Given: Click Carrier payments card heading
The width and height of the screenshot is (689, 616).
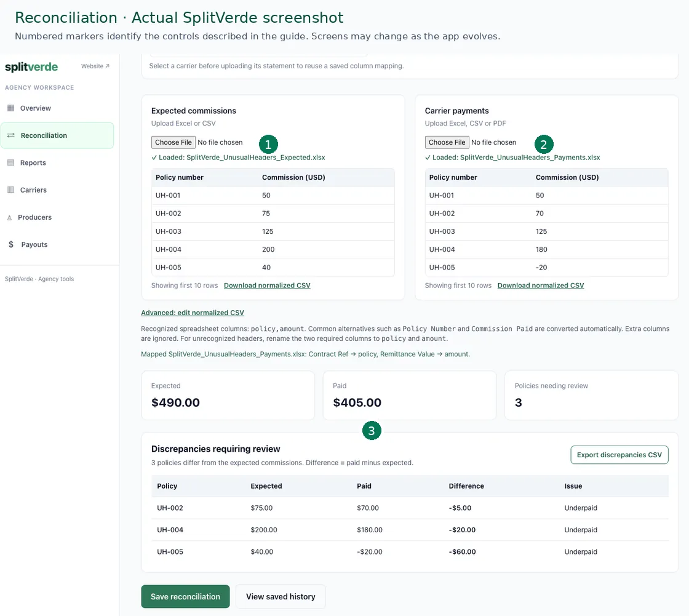Looking at the screenshot, I should (x=456, y=111).
